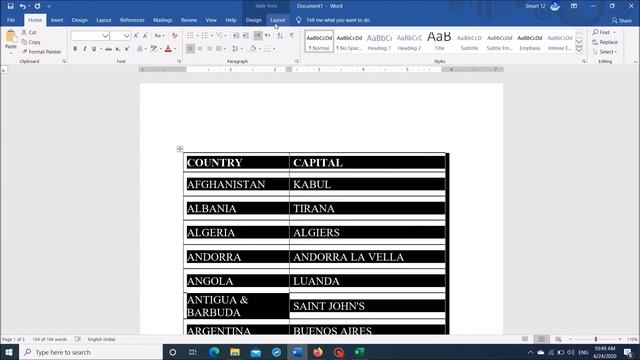640x360 pixels.
Task: Activate the Format Painter
Action: 41,52
